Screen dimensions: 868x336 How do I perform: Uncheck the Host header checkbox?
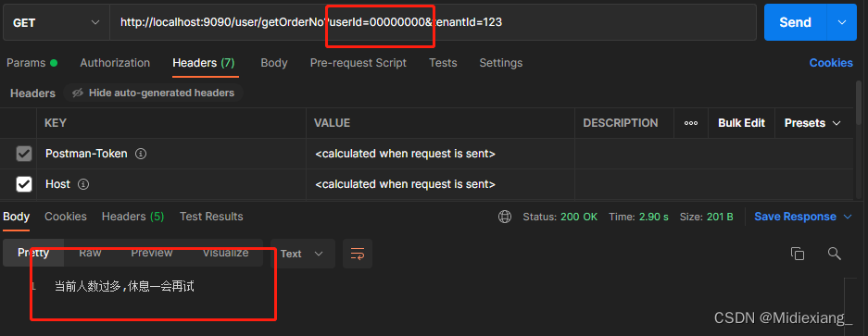(x=24, y=184)
